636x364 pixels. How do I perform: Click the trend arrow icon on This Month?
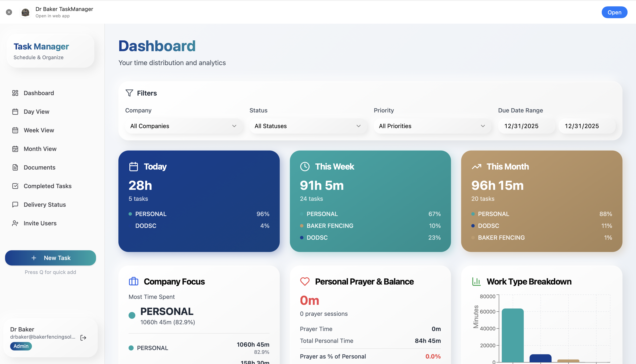point(477,167)
